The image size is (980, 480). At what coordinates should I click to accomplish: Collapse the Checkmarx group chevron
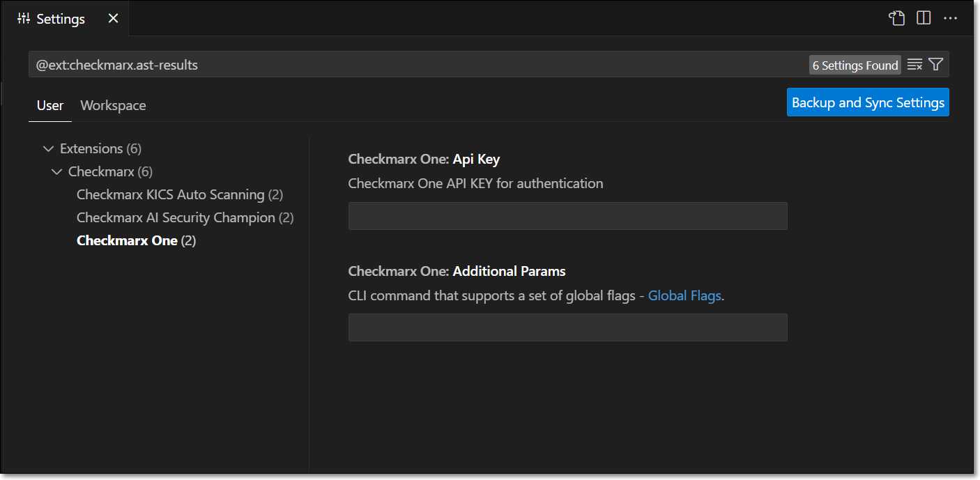[x=56, y=171]
